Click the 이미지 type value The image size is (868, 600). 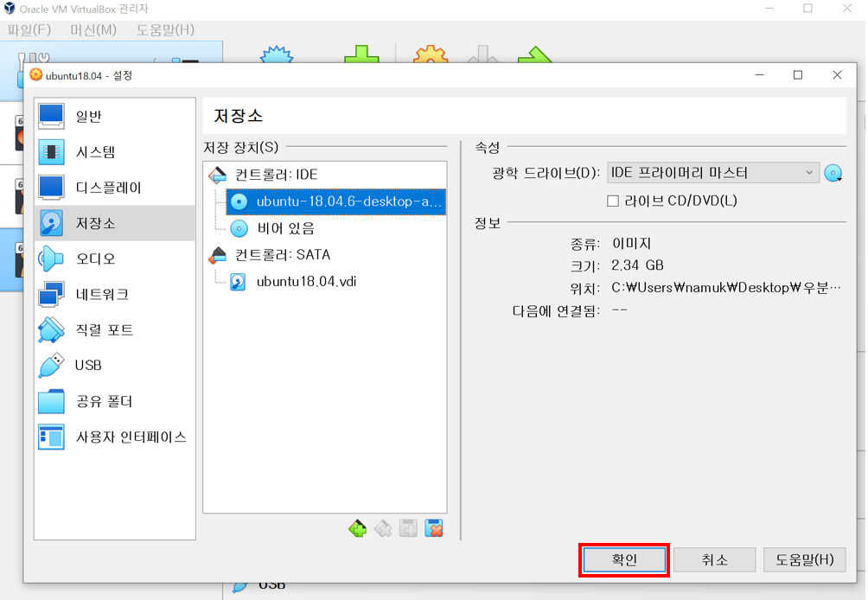click(631, 244)
